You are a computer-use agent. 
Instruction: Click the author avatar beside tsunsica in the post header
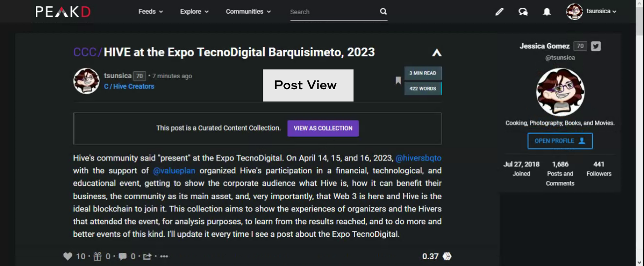tap(86, 81)
